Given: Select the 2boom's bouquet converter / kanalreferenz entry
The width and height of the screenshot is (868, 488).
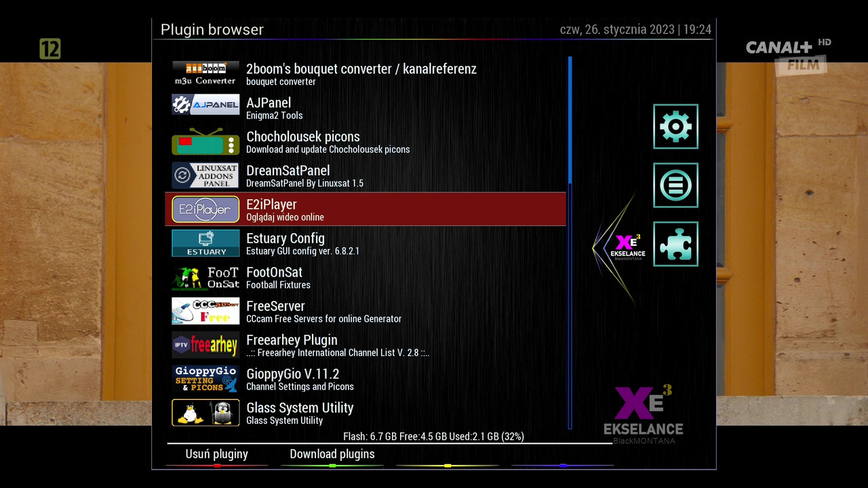Looking at the screenshot, I should [x=361, y=68].
